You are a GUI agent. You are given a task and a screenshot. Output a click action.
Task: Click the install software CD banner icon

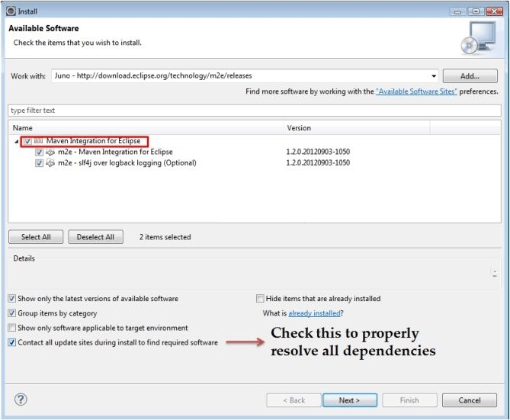477,37
